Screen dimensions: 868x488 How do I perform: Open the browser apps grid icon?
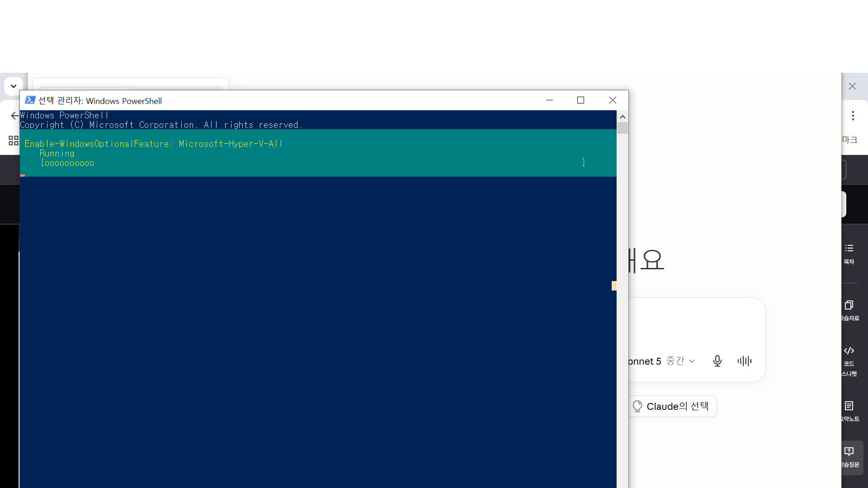click(x=14, y=141)
